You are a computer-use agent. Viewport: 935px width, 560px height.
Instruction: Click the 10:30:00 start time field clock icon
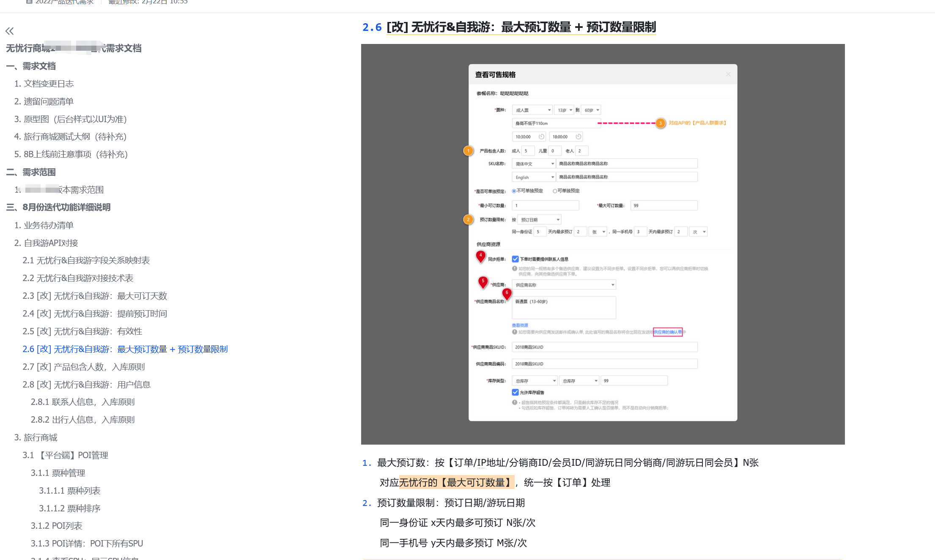[x=541, y=137]
